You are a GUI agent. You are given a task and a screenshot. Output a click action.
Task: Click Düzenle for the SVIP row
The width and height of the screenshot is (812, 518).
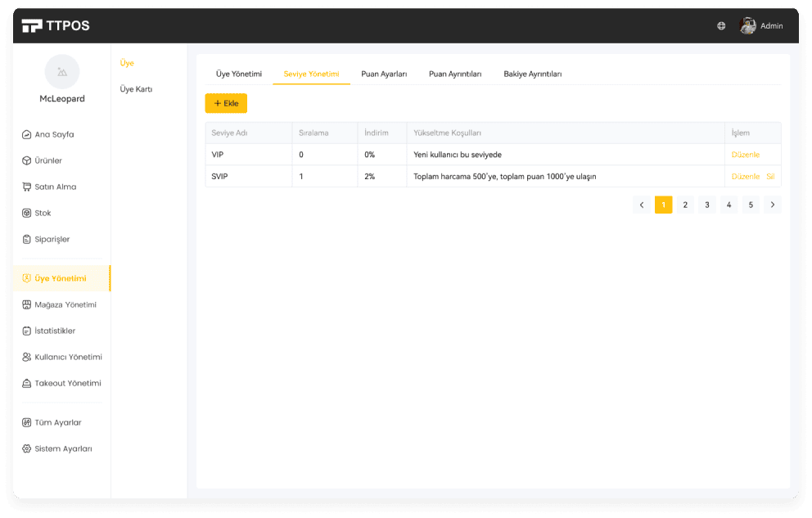745,177
